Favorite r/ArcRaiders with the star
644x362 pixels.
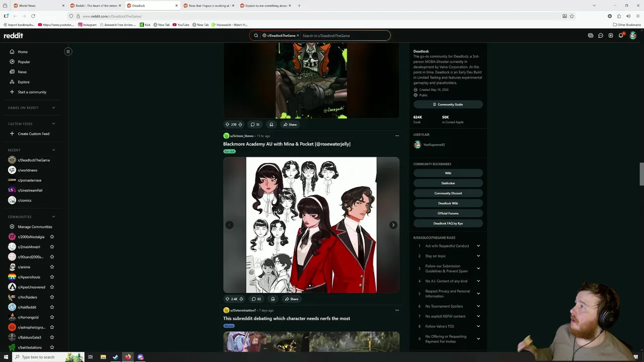point(52,297)
